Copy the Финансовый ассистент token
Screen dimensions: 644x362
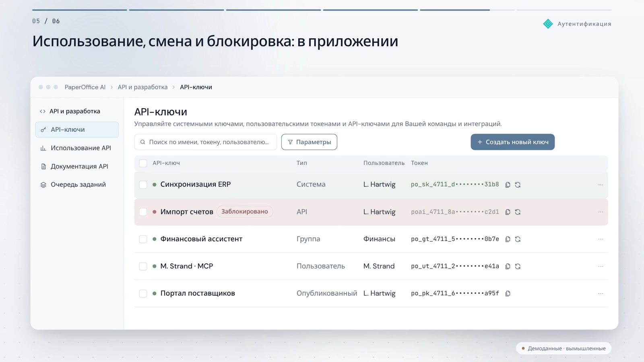point(508,239)
